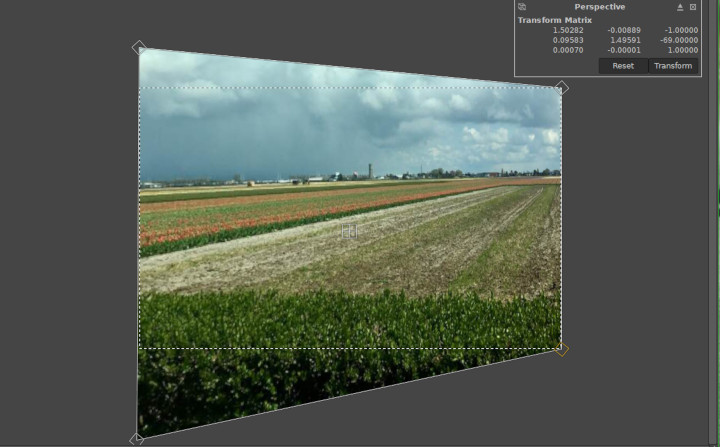
Task: Click the Transform Matrix label
Action: click(554, 20)
